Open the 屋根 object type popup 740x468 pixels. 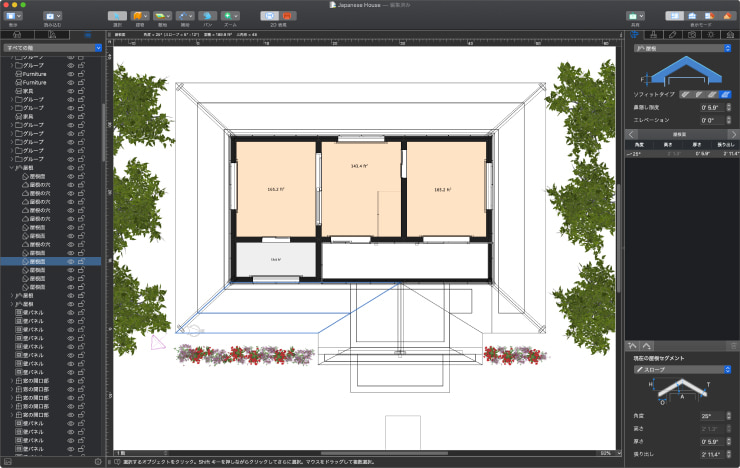[x=682, y=48]
